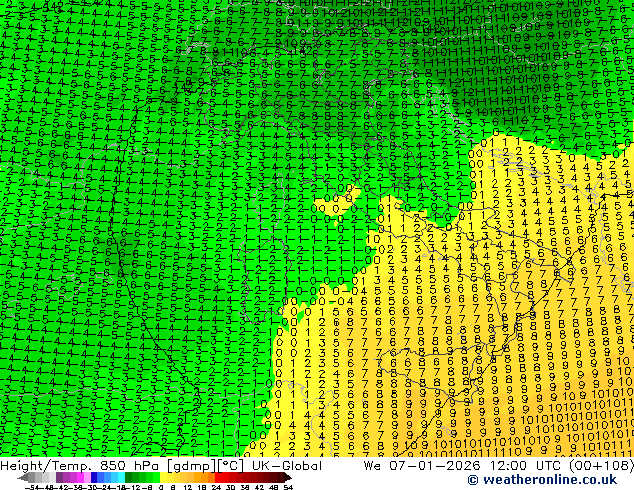Screen dimensions: 634x490
Task: Click the 'UK-Global' model label
Action: point(287,465)
